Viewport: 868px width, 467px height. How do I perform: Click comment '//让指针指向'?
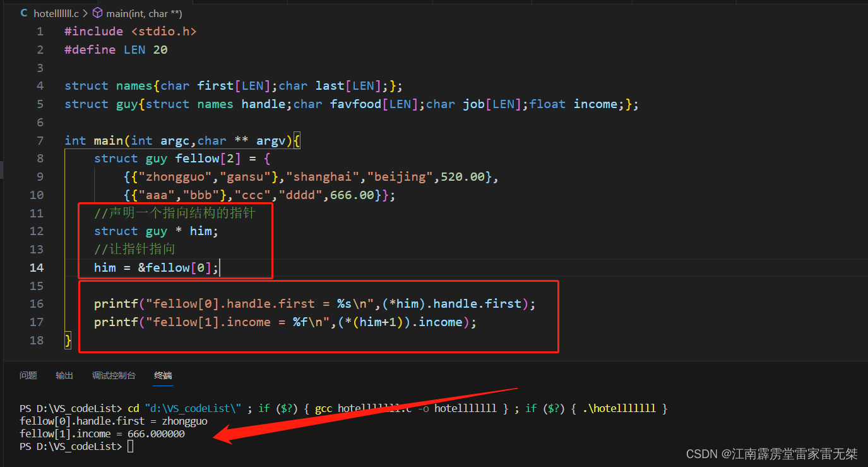click(x=134, y=249)
